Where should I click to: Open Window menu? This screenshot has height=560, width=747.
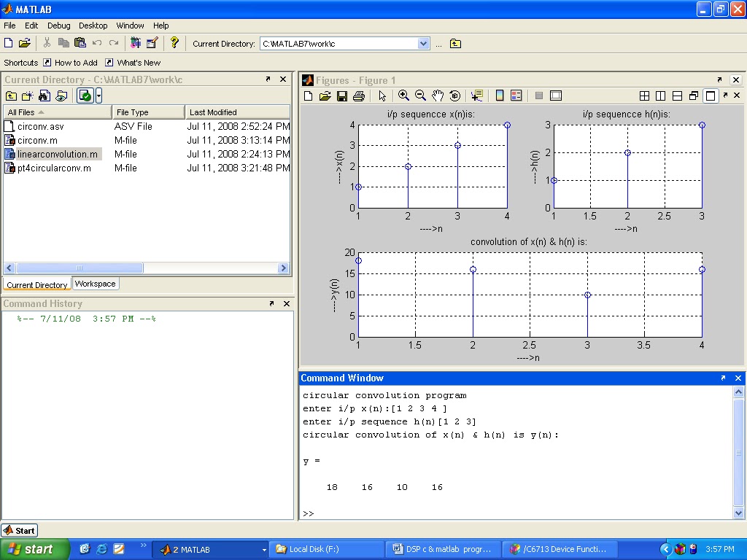130,26
